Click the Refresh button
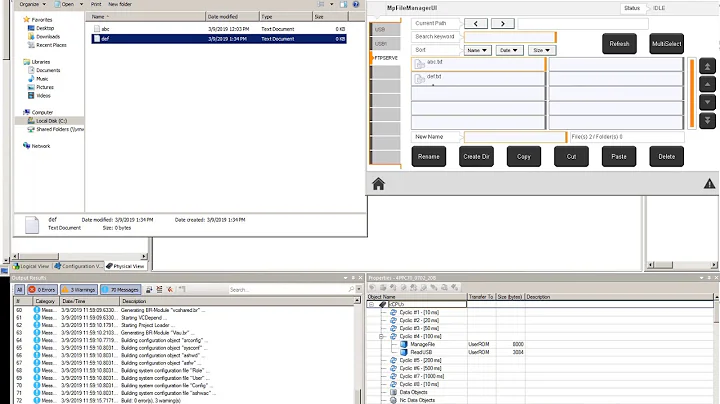 [x=619, y=44]
